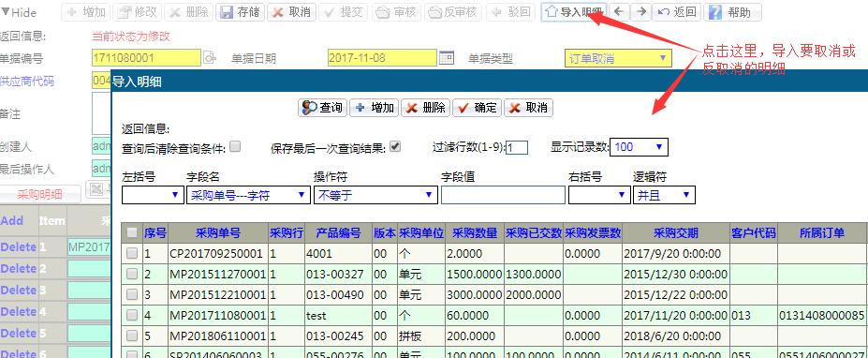Click the 单据日期 field 2017-11-08

382,57
